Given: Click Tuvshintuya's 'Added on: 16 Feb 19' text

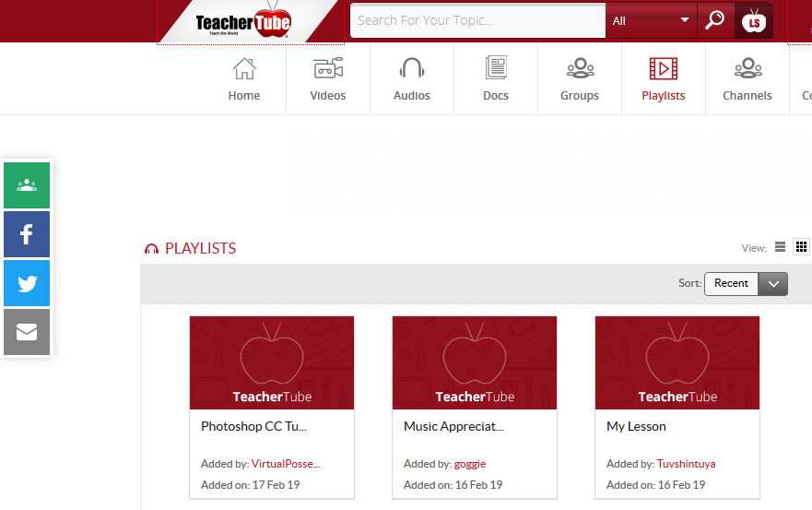Looking at the screenshot, I should (x=655, y=485).
